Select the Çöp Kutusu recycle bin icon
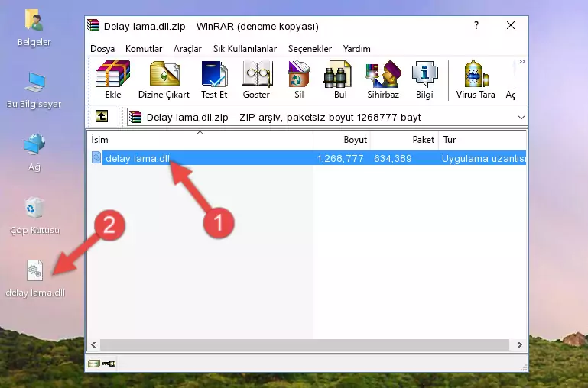Image resolution: width=588 pixels, height=388 pixels. point(34,216)
